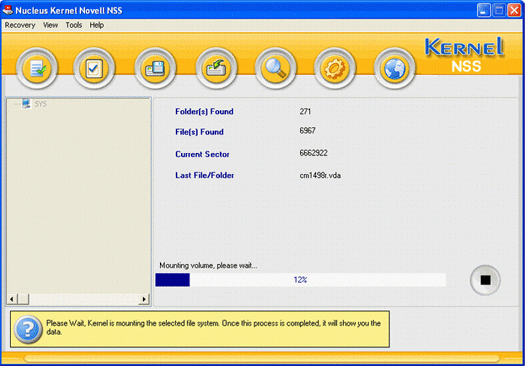
Task: Click the folders found value 271
Action: point(305,112)
